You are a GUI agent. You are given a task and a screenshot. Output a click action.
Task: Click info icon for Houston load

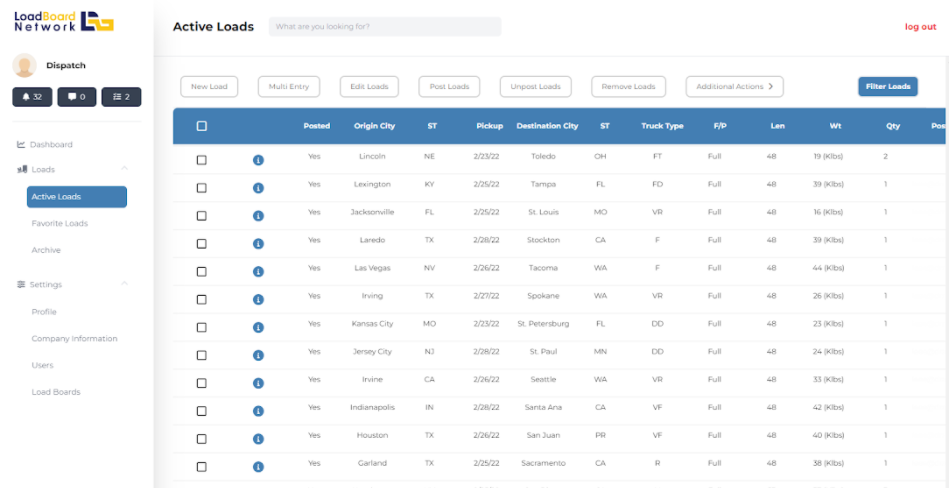pos(258,439)
